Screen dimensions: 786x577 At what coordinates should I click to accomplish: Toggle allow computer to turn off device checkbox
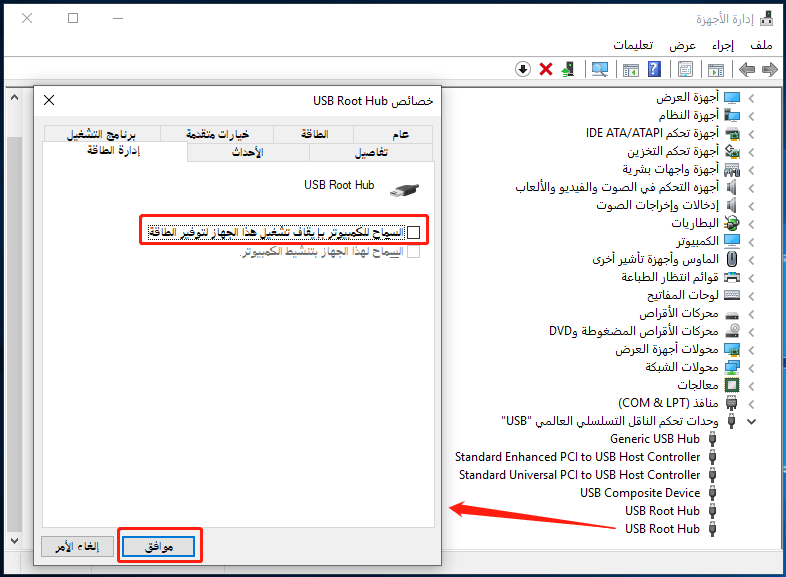point(414,233)
